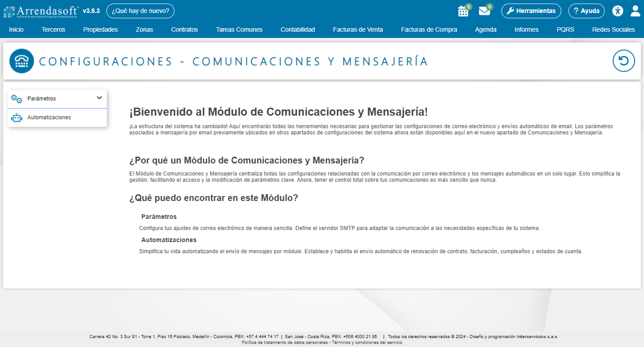The image size is (644, 347).
Task: Follow the Política de tratamiento de datos personales link
Action: click(285, 343)
